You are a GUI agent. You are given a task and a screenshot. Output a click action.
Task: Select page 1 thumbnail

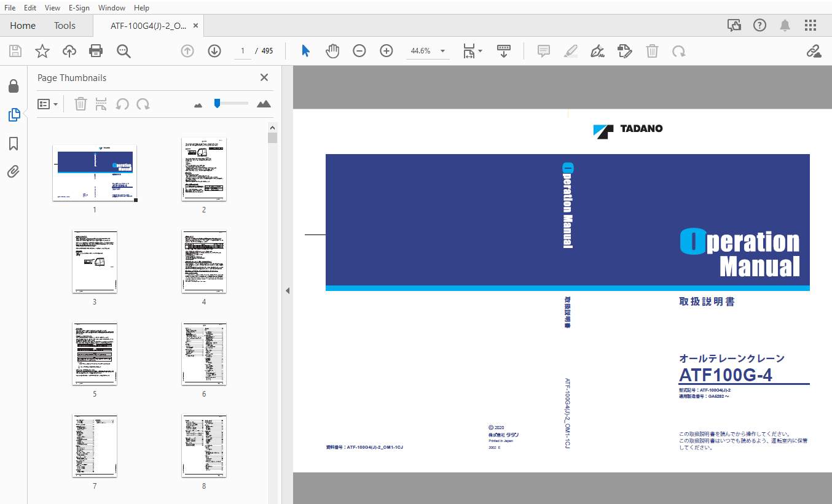pyautogui.click(x=95, y=173)
